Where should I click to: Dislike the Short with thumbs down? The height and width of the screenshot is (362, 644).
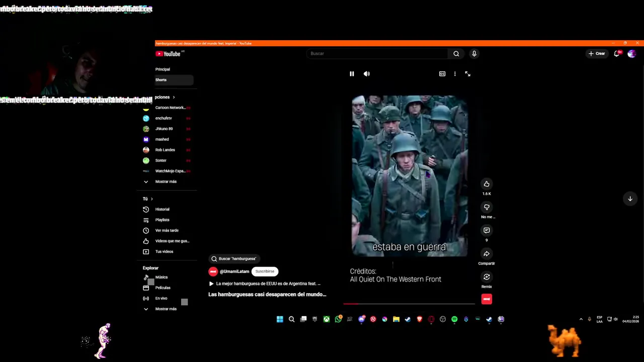[x=487, y=207]
